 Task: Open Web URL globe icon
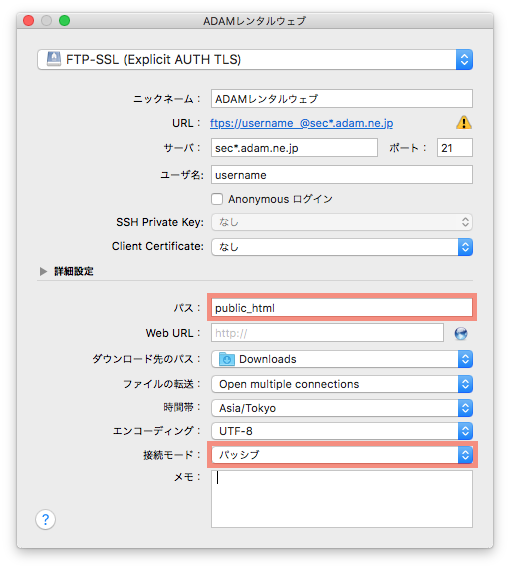[461, 333]
